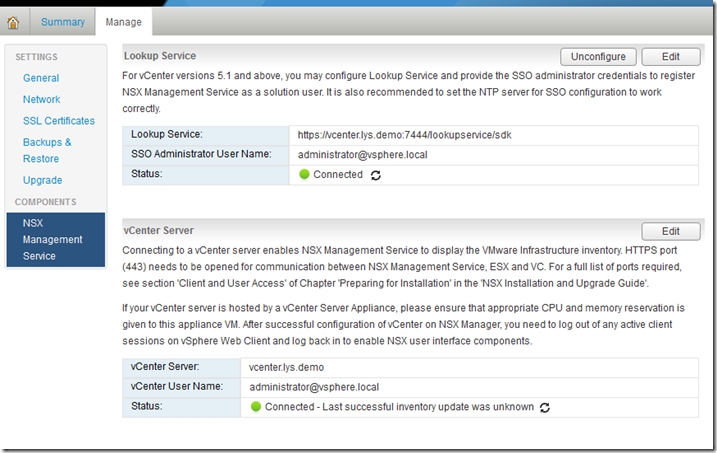
Task: Edit the Lookup Service configuration
Action: [671, 57]
